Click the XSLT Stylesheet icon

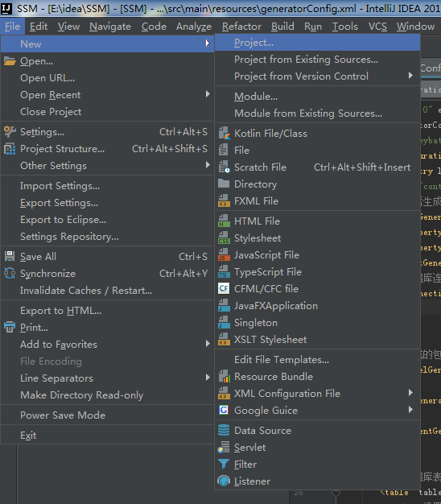(224, 339)
